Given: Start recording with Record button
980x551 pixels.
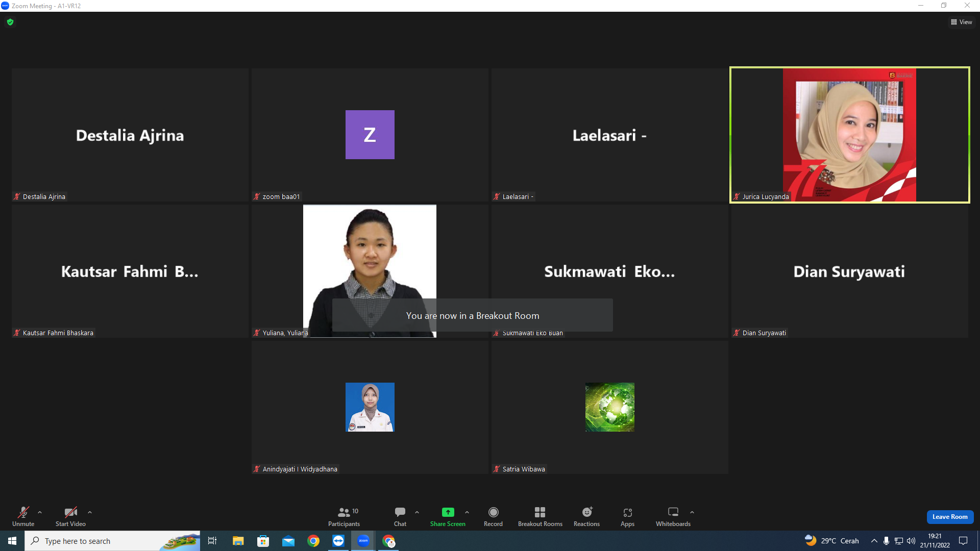Looking at the screenshot, I should 493,516.
